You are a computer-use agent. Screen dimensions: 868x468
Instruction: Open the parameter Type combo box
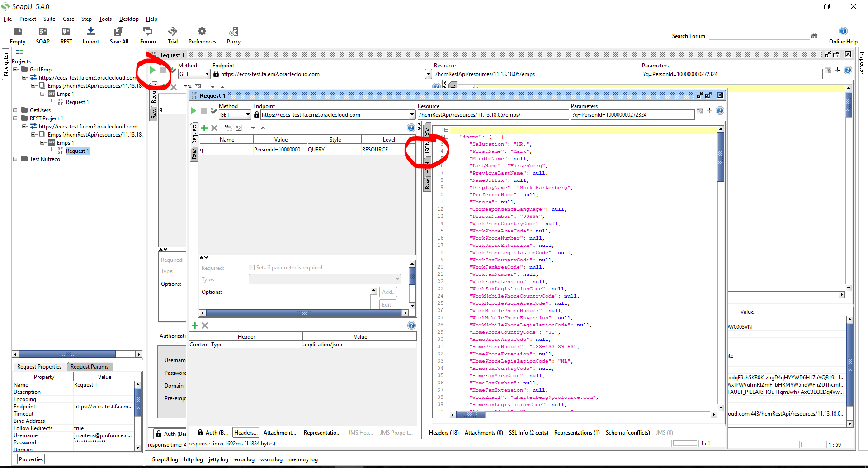point(325,279)
